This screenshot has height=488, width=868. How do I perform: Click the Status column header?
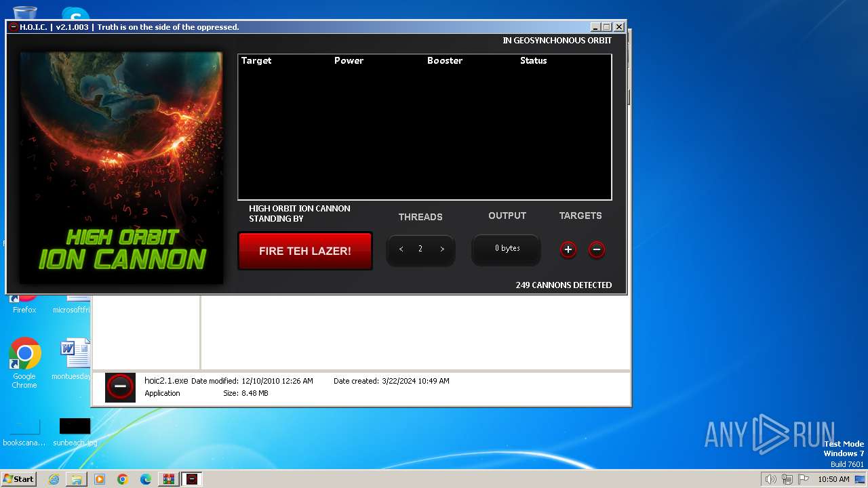click(533, 60)
